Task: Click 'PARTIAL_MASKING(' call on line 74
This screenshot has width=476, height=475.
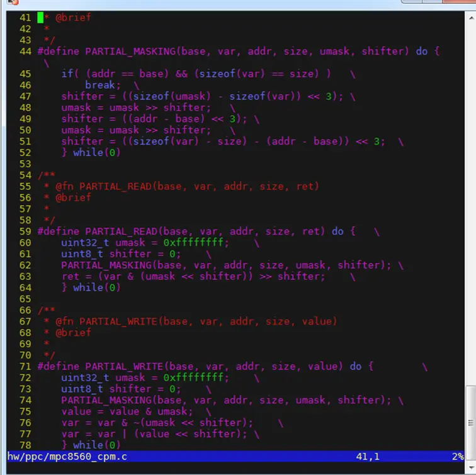Action: pos(110,400)
